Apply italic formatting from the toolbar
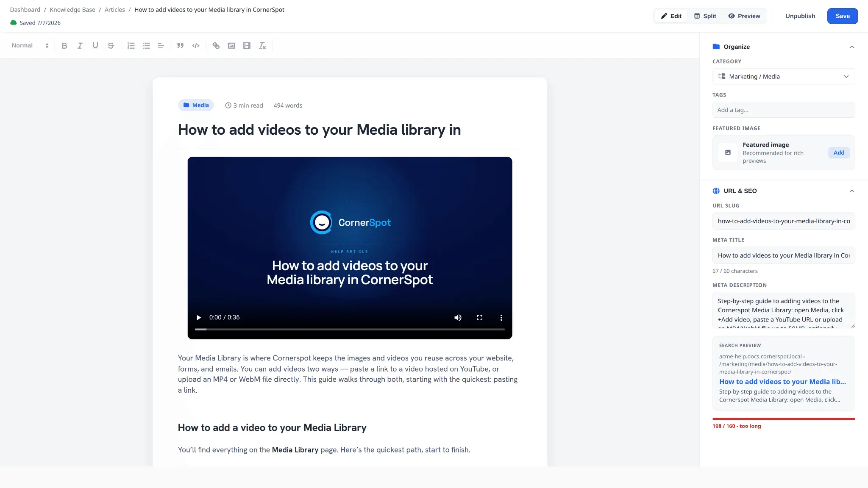 pyautogui.click(x=80, y=46)
